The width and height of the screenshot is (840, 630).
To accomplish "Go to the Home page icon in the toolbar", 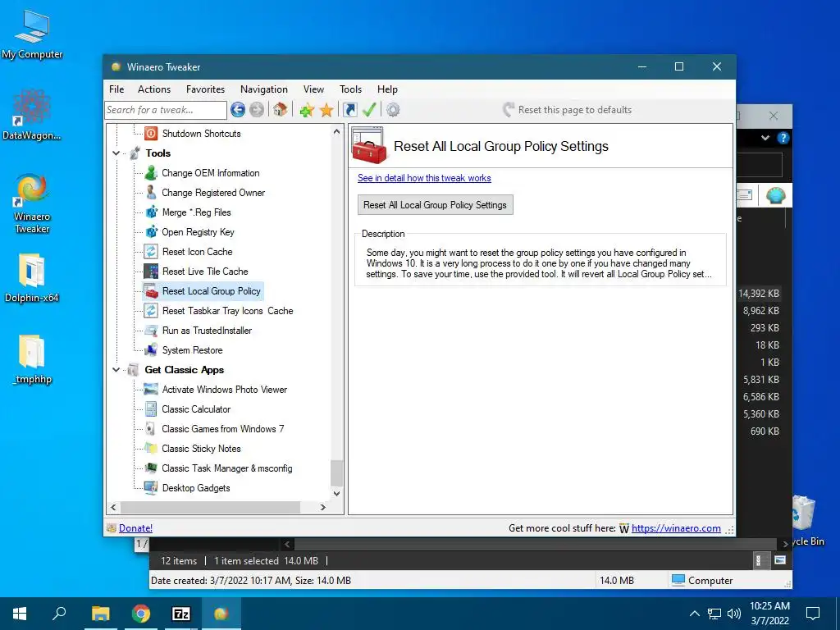I will tap(280, 110).
